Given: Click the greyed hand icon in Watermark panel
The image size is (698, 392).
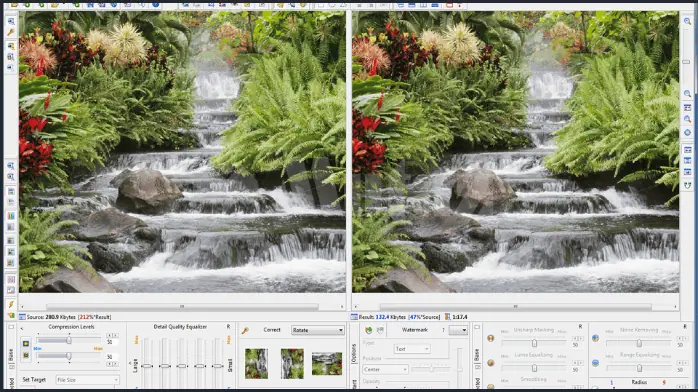Looking at the screenshot, I should point(380,330).
